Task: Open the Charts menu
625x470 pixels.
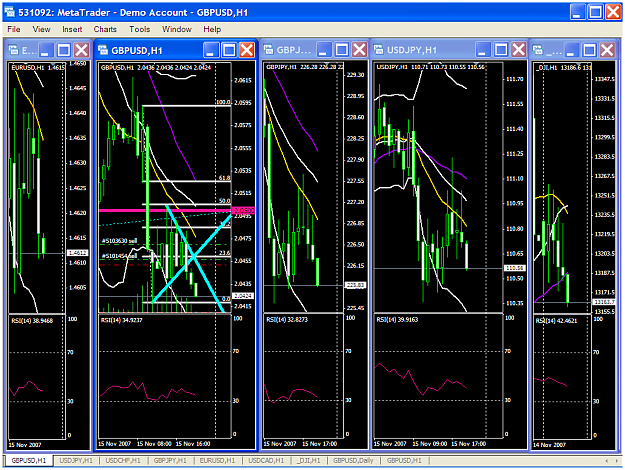Action: tap(105, 29)
